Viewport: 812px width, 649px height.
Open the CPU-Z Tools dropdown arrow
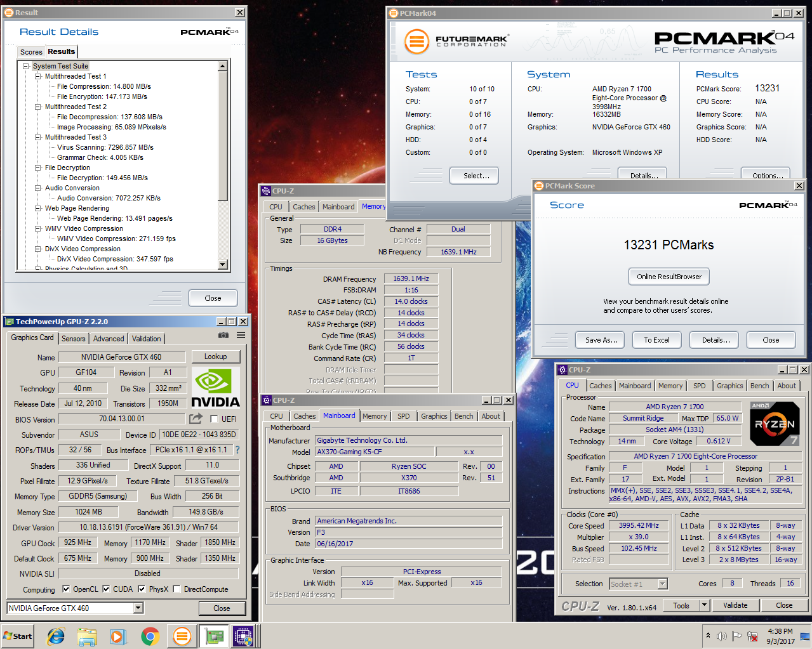coord(703,605)
